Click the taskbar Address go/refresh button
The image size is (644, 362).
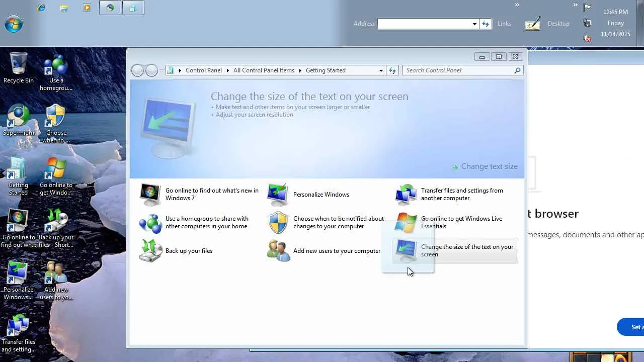486,24
